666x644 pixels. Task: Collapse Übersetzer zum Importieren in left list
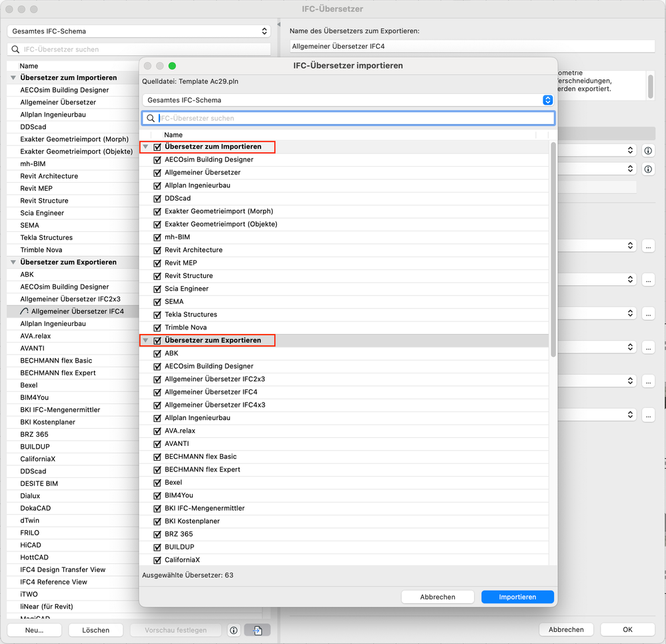click(13, 78)
